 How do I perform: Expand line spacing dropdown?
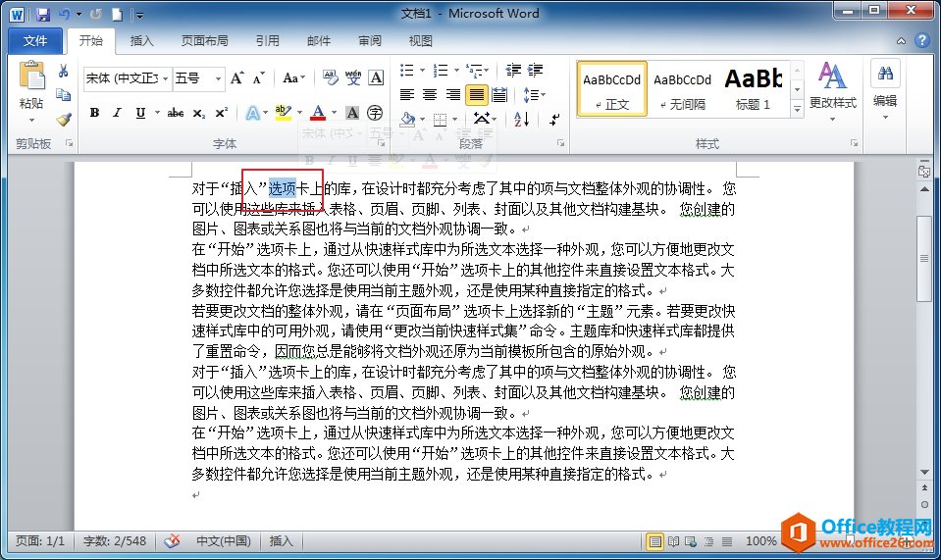tap(544, 95)
